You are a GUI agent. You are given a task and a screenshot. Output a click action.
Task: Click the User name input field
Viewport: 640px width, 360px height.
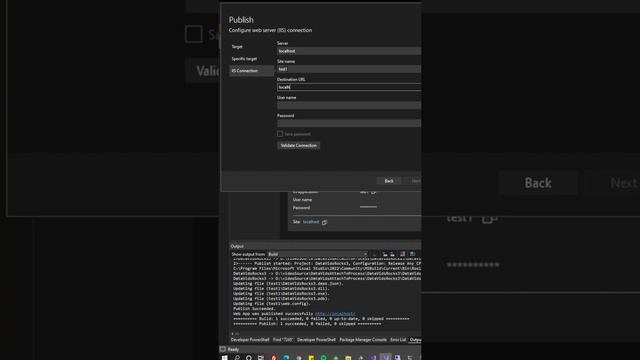click(349, 105)
